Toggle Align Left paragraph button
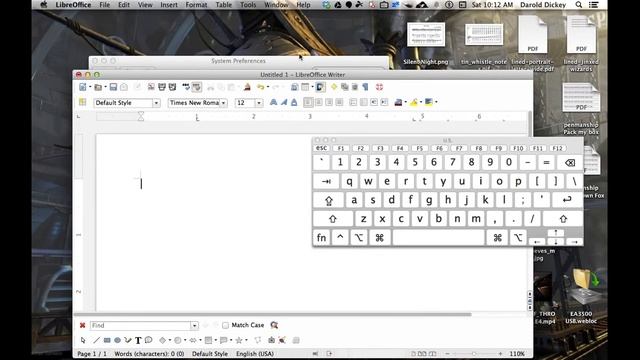 tap(308, 102)
